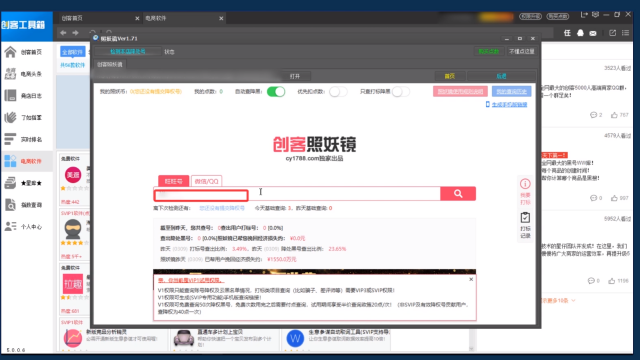Enable the 优先扣点数 switch
640x360 pixels.
point(338,91)
